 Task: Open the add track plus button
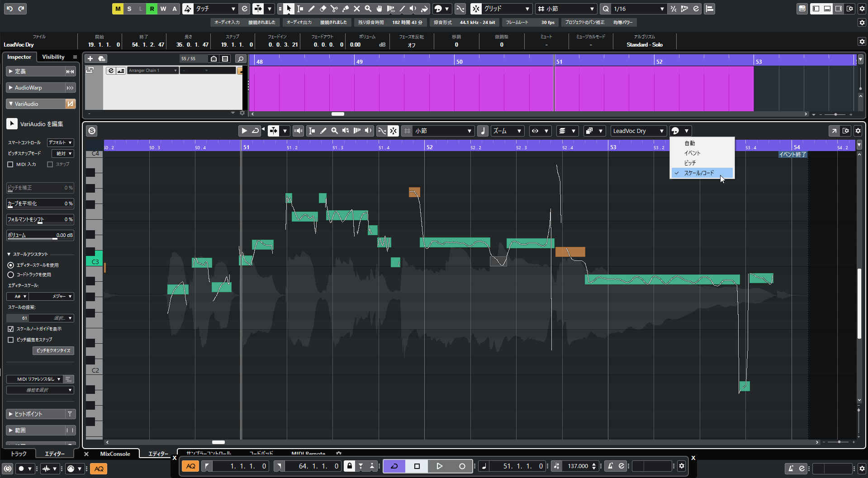(90, 58)
